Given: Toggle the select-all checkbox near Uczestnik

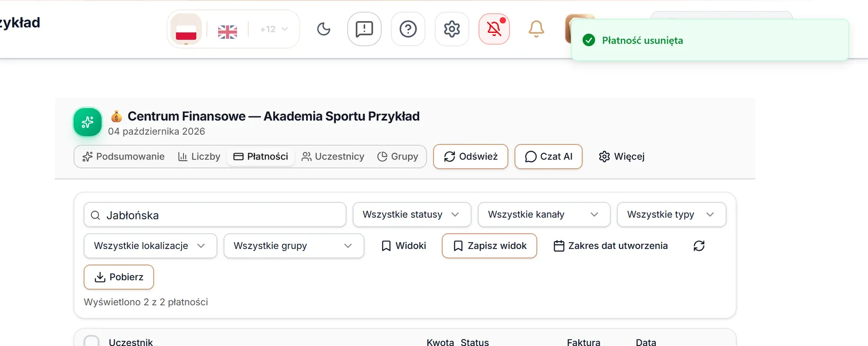Looking at the screenshot, I should point(92,342).
